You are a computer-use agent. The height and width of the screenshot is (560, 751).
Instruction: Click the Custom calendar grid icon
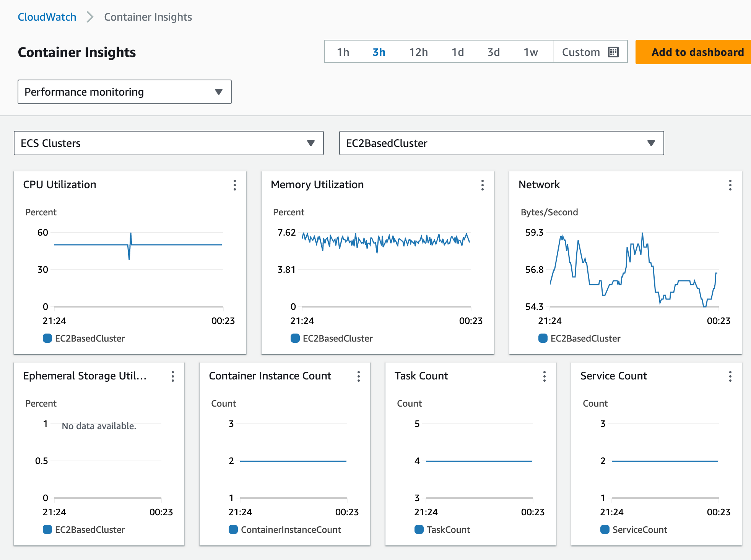click(x=613, y=52)
